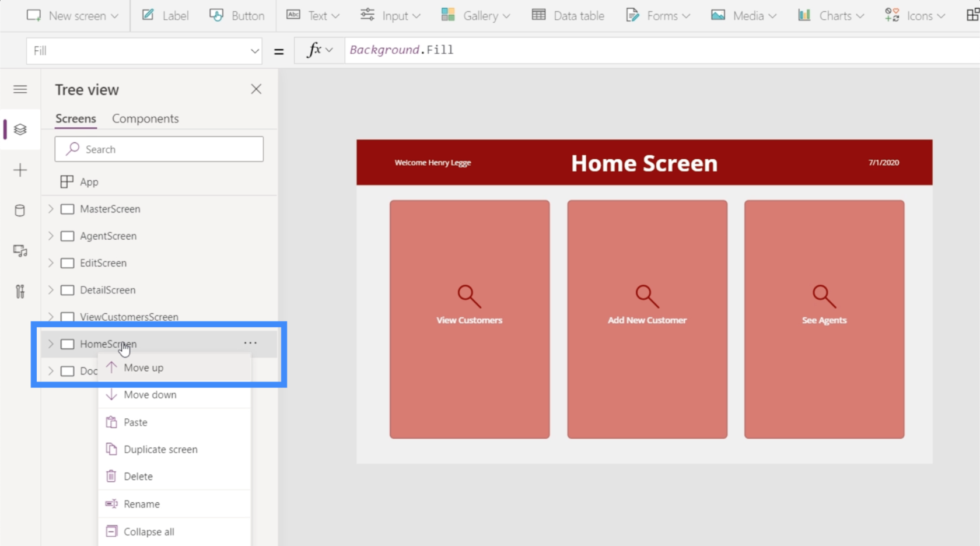Choose Collapse all from context menu
980x546 pixels.
[x=174, y=531]
